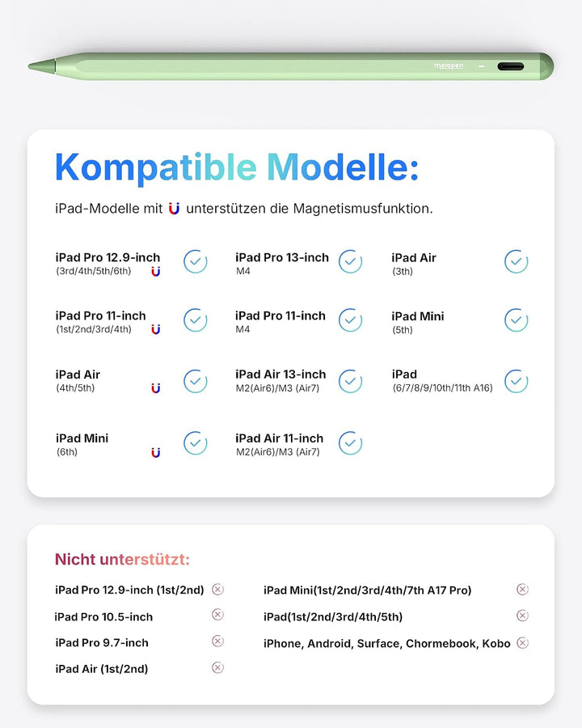Click X icon next to iPad Air (1st/2nd)
The height and width of the screenshot is (728, 582).
(x=217, y=667)
